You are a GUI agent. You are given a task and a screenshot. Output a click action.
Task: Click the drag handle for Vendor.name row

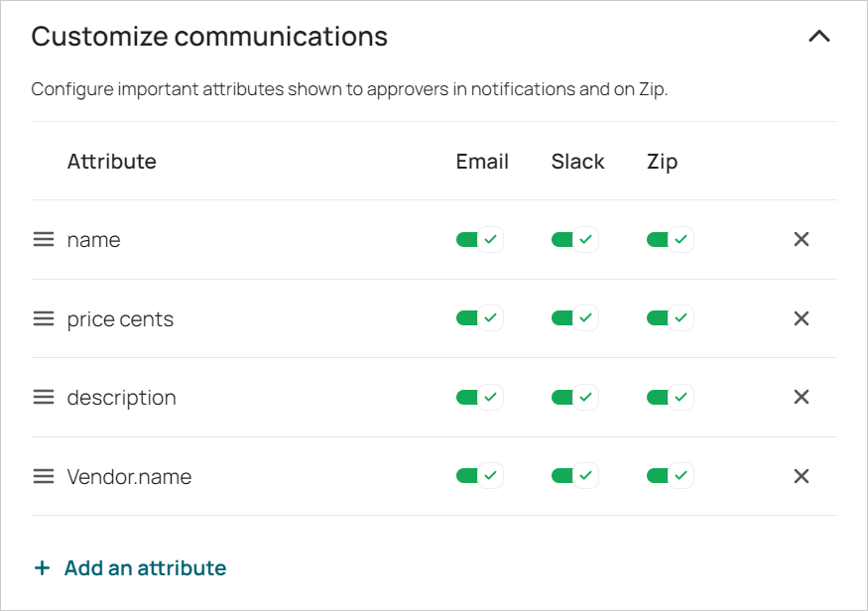(44, 476)
